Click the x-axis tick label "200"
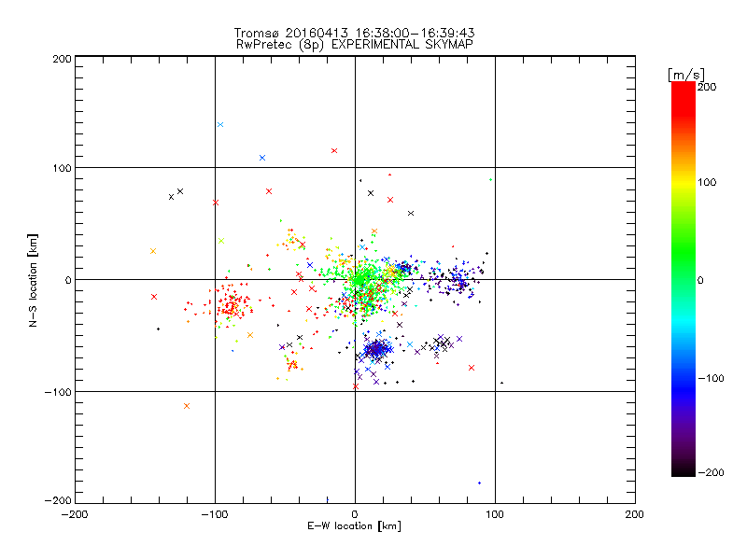Image resolution: width=747 pixels, height=560 pixels. (x=635, y=515)
